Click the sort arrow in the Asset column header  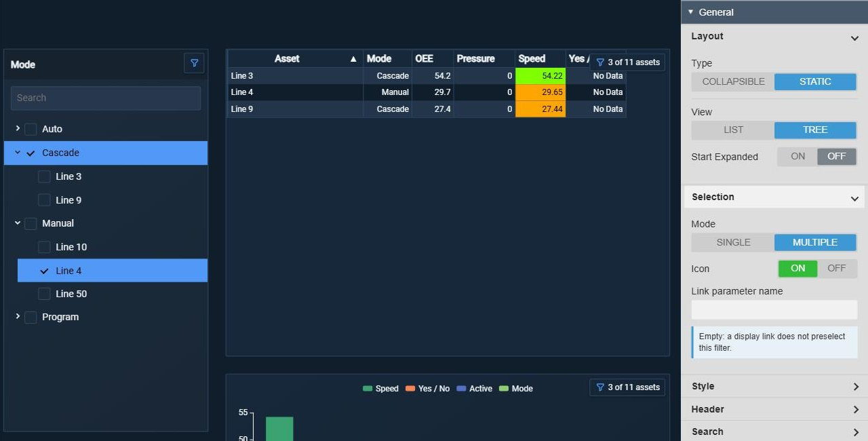coord(353,59)
